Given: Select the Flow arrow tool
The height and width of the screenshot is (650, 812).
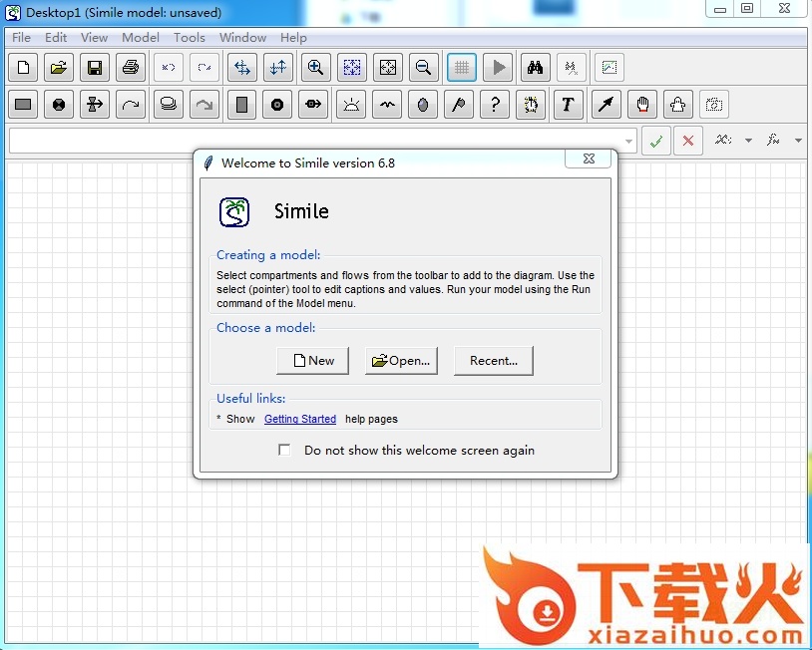Looking at the screenshot, I should point(95,104).
